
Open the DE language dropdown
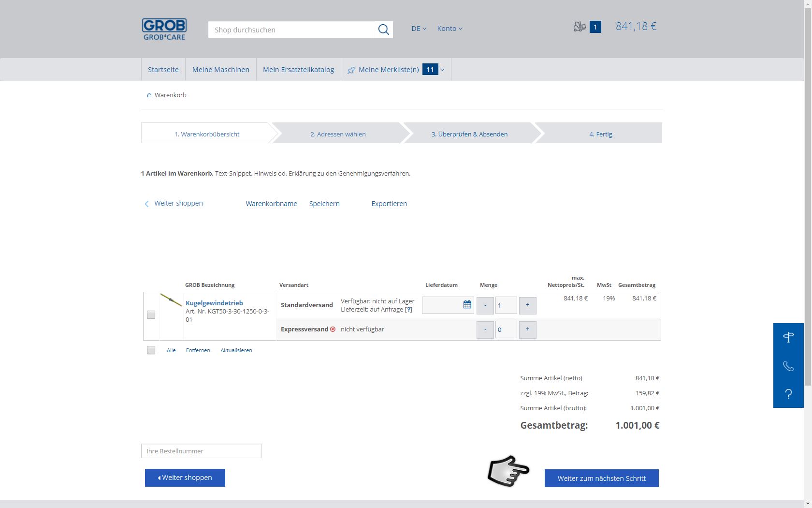tap(419, 29)
